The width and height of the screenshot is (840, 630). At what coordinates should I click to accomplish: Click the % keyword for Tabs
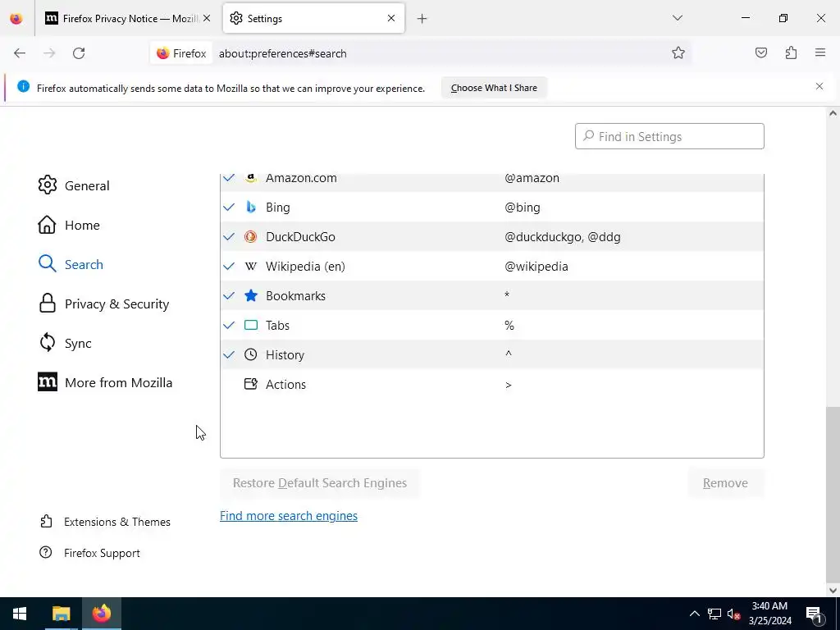point(509,325)
